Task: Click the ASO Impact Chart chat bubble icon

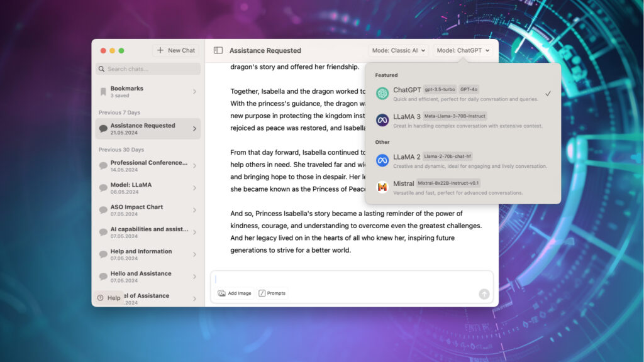Action: (x=103, y=210)
